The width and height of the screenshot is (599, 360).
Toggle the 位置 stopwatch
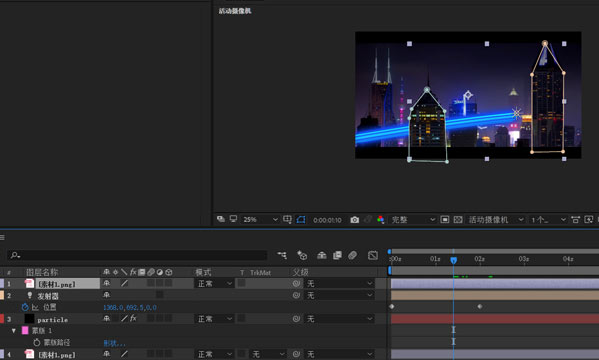coord(25,307)
